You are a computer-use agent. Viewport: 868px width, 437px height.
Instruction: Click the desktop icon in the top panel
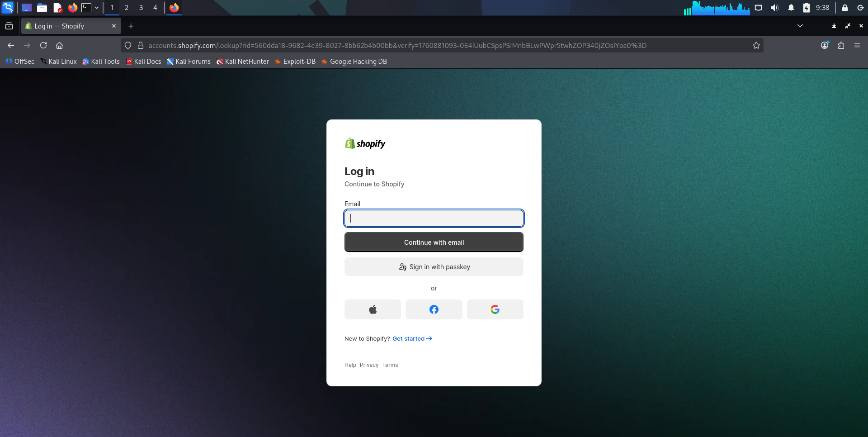[27, 8]
